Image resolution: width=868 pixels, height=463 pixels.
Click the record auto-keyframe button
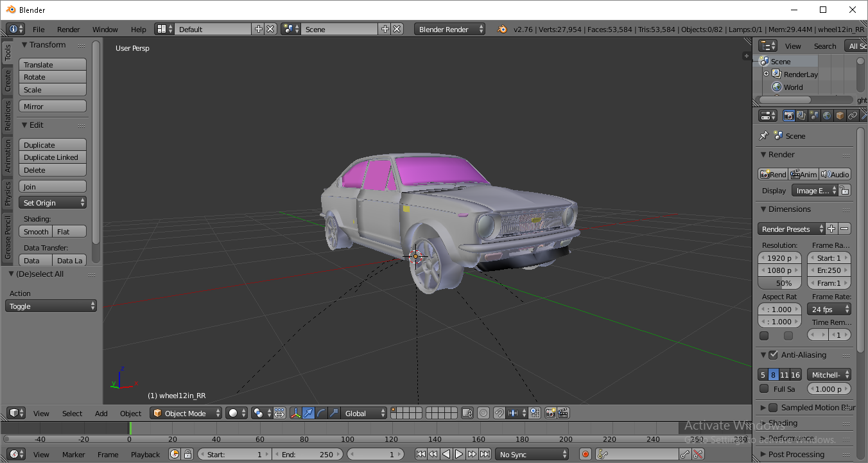pos(585,455)
